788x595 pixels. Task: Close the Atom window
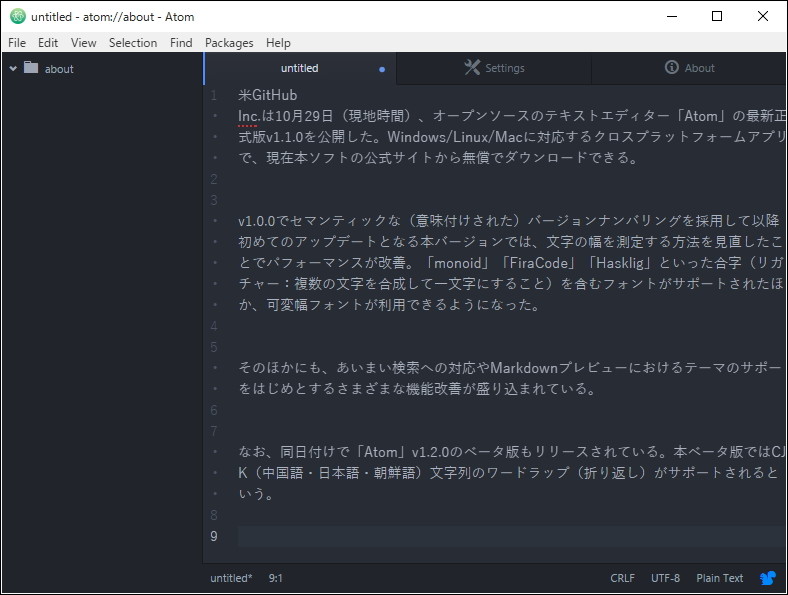tap(763, 16)
